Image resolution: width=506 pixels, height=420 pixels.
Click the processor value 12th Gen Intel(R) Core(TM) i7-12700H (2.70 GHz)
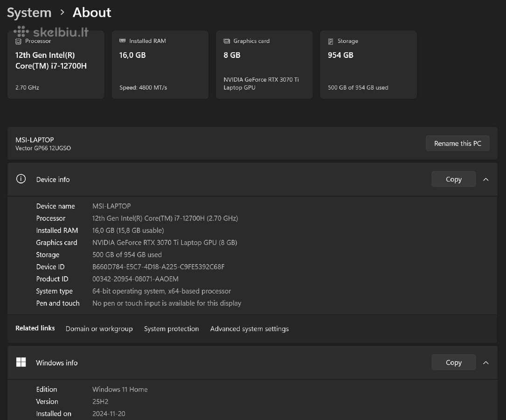tap(165, 218)
